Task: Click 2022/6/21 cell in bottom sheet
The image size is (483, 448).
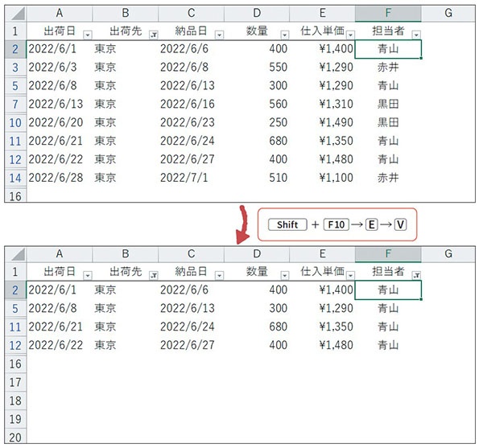Action: coord(59,327)
